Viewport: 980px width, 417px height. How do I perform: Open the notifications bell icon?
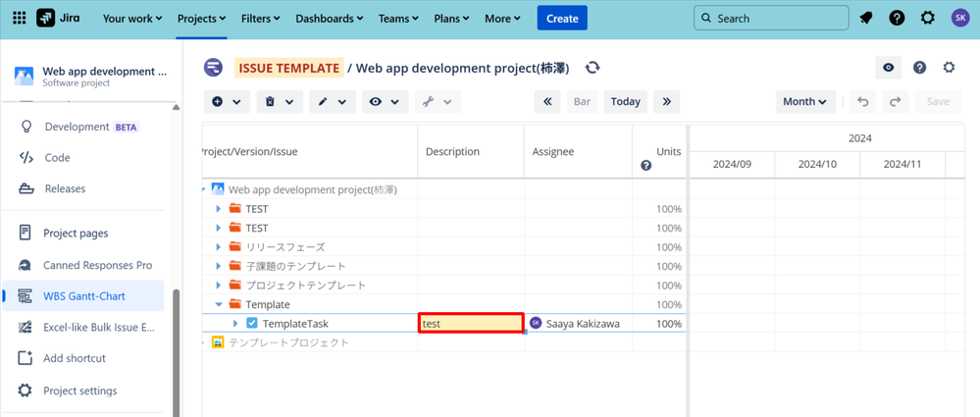click(x=865, y=18)
